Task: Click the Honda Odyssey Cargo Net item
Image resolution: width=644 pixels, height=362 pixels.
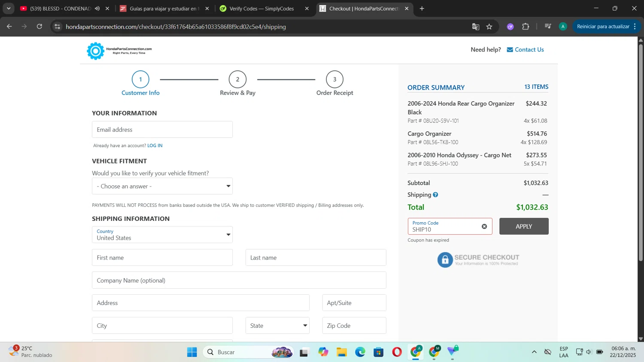Action: (x=459, y=155)
